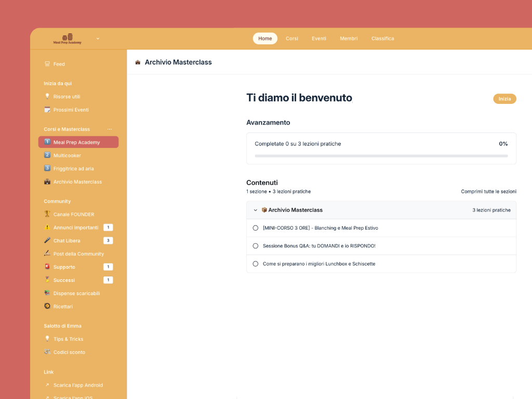Viewport: 532px width, 399px height.
Task: Open the community switcher dropdown arrow
Action: tap(98, 38)
